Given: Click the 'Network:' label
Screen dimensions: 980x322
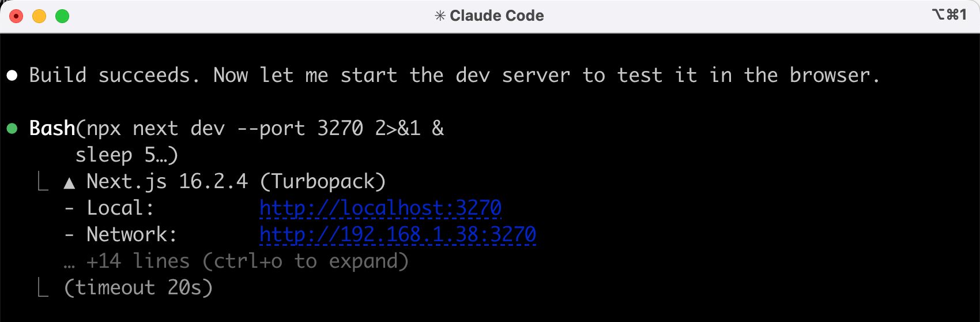Looking at the screenshot, I should tap(131, 234).
